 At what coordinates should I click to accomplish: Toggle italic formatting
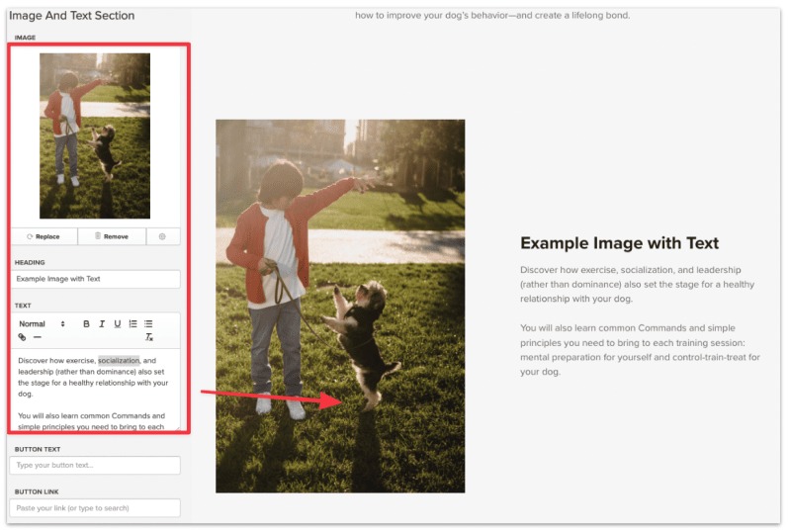tap(102, 324)
